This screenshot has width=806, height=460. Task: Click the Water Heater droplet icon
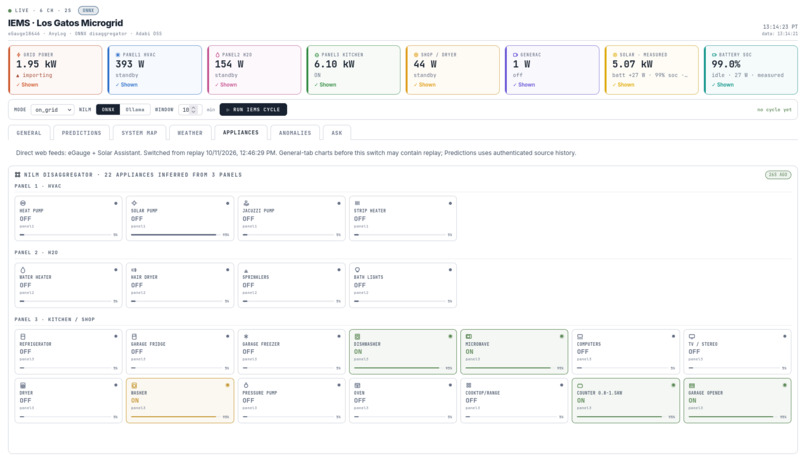[23, 269]
